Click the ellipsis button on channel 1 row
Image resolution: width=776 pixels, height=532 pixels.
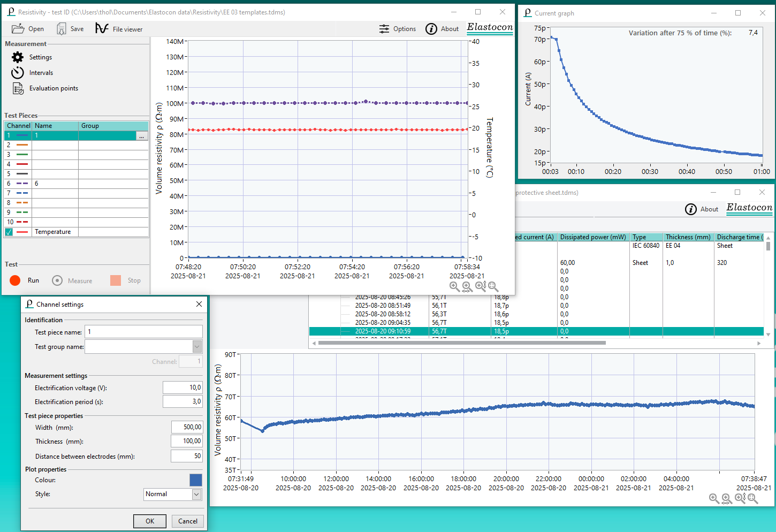click(141, 136)
